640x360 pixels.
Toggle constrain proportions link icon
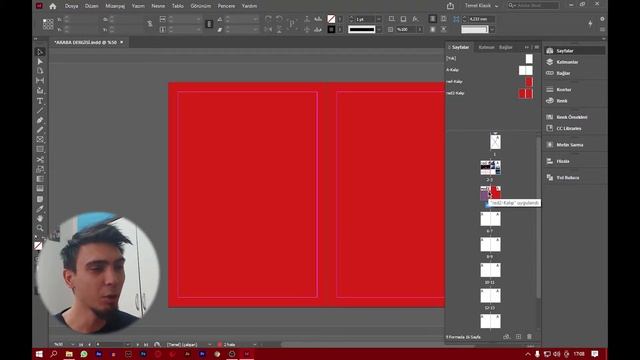click(x=150, y=24)
